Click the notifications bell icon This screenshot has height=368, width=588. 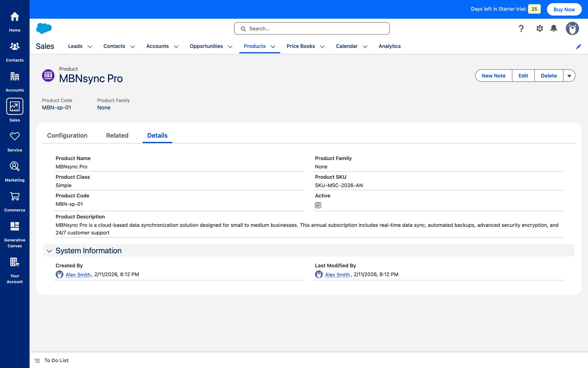click(x=554, y=29)
